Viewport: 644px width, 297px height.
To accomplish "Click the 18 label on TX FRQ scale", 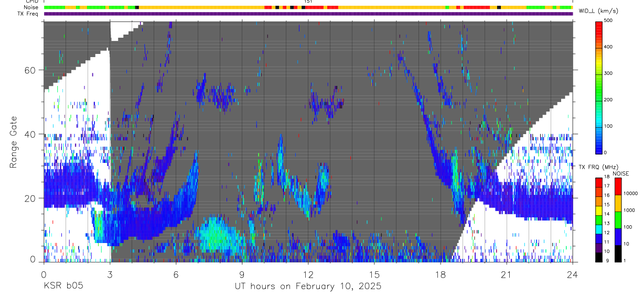I will [x=608, y=178].
